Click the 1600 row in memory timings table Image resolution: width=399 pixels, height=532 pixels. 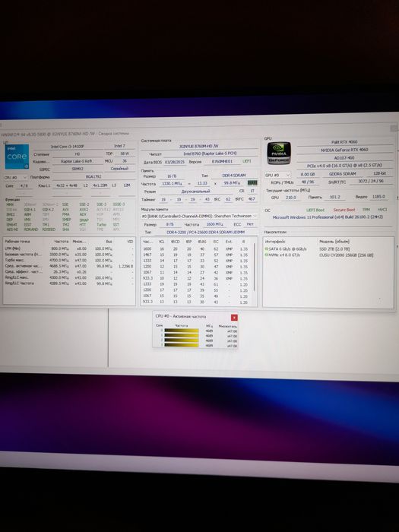click(x=196, y=249)
